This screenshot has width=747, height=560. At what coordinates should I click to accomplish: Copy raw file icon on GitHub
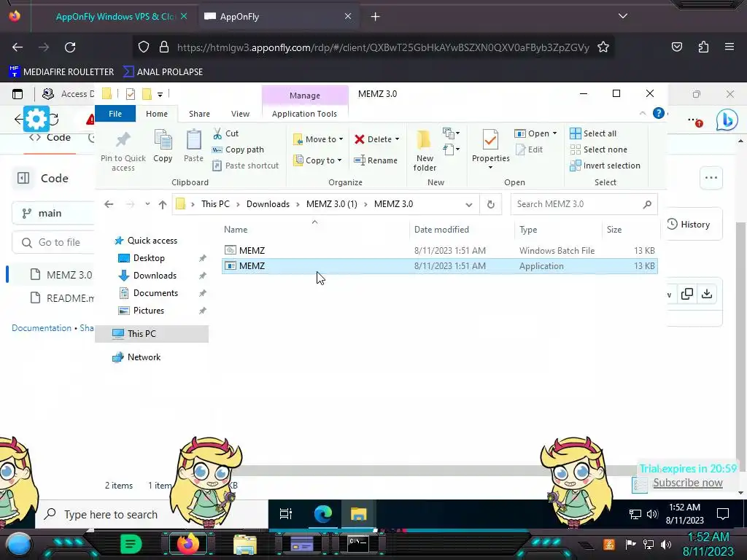click(x=687, y=294)
